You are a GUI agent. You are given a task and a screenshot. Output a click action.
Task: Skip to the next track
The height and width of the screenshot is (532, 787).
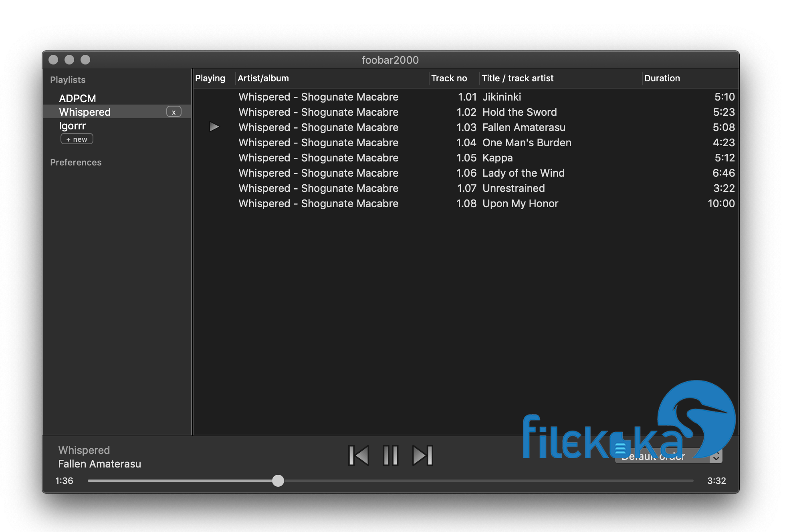click(423, 455)
